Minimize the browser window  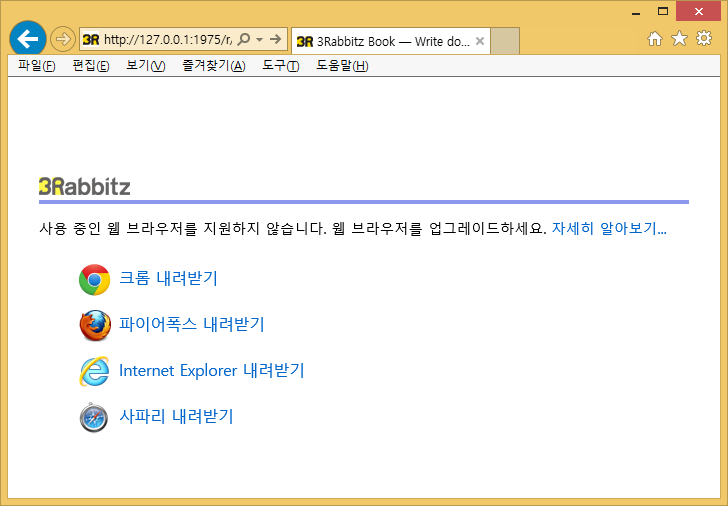click(x=636, y=12)
